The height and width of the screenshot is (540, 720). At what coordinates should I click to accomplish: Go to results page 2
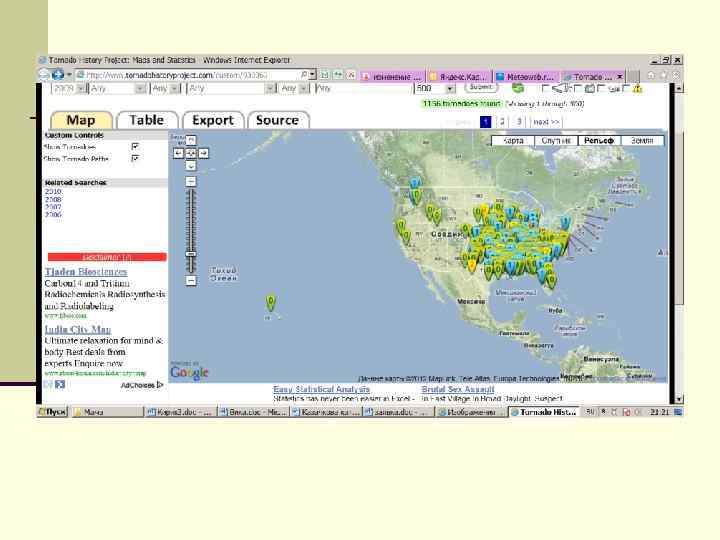(502, 122)
